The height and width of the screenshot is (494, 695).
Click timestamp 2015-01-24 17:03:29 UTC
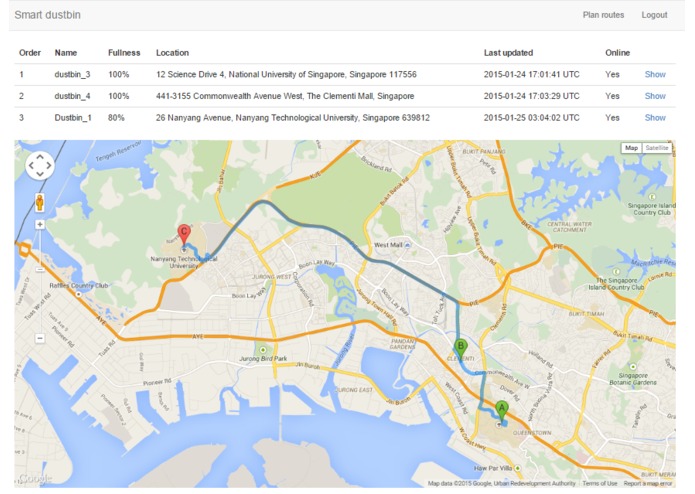point(531,96)
